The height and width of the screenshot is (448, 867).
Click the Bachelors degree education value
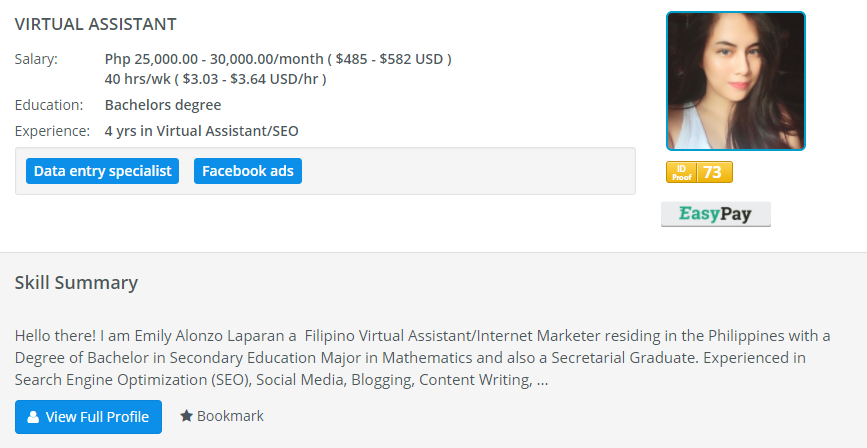click(x=163, y=105)
